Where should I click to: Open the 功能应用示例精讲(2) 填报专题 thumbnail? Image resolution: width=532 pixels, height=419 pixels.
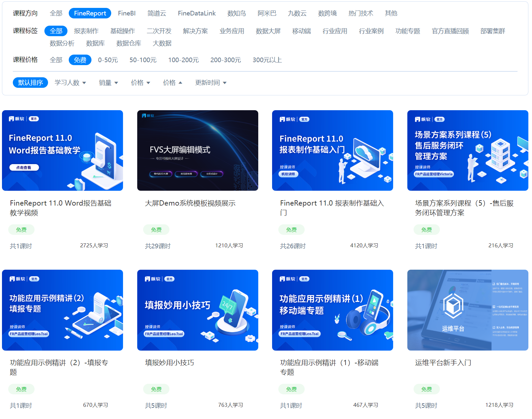point(63,310)
